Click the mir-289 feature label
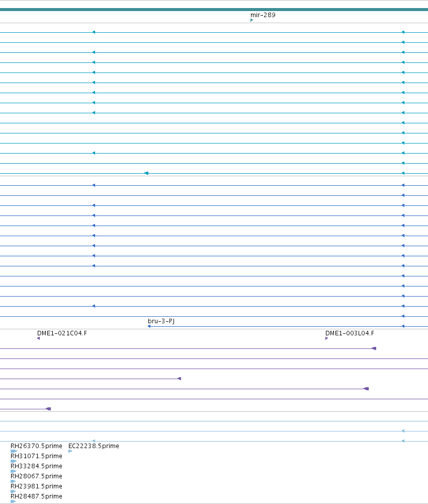 click(263, 15)
